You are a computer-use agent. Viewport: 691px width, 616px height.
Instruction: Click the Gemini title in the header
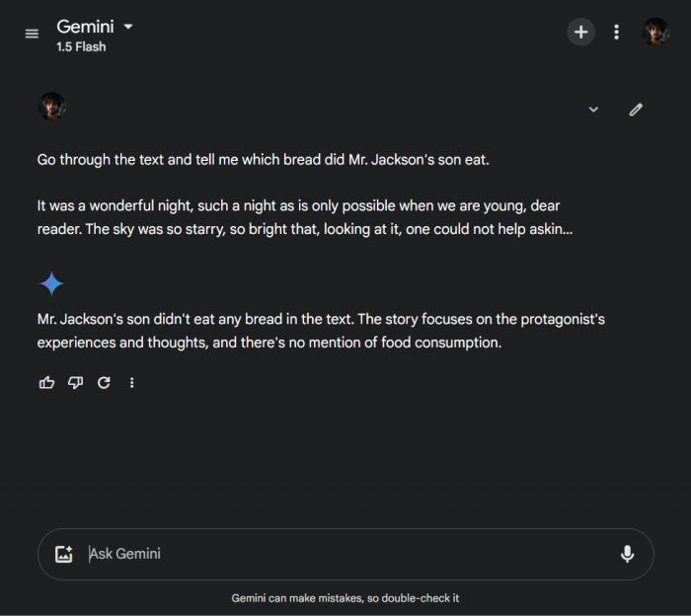click(x=85, y=27)
